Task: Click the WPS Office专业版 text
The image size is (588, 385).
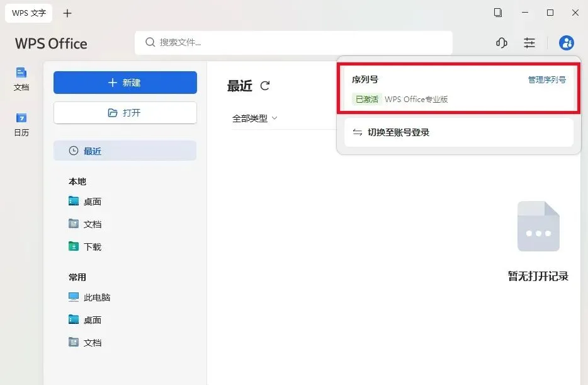Action: [x=416, y=99]
